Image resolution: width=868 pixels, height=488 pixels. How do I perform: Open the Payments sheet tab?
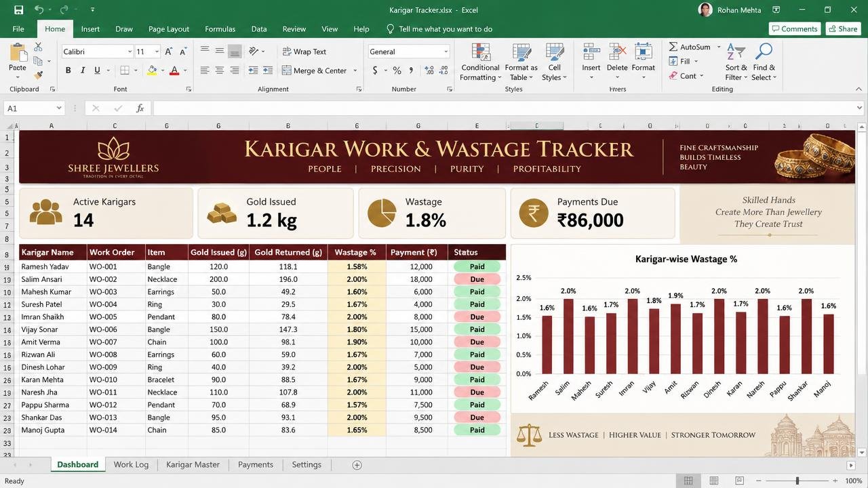point(255,465)
